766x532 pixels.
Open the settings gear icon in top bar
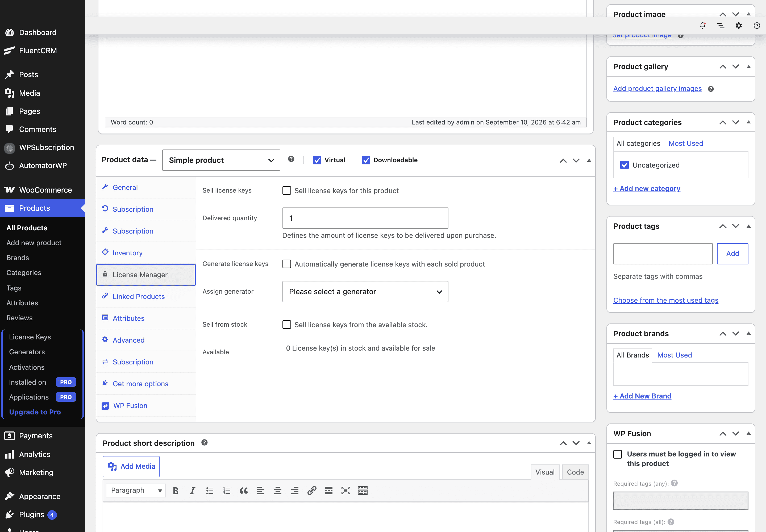pyautogui.click(x=739, y=26)
